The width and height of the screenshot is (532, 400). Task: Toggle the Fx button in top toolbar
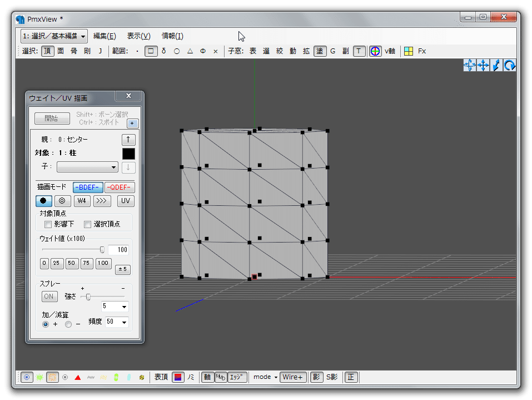[x=422, y=51]
